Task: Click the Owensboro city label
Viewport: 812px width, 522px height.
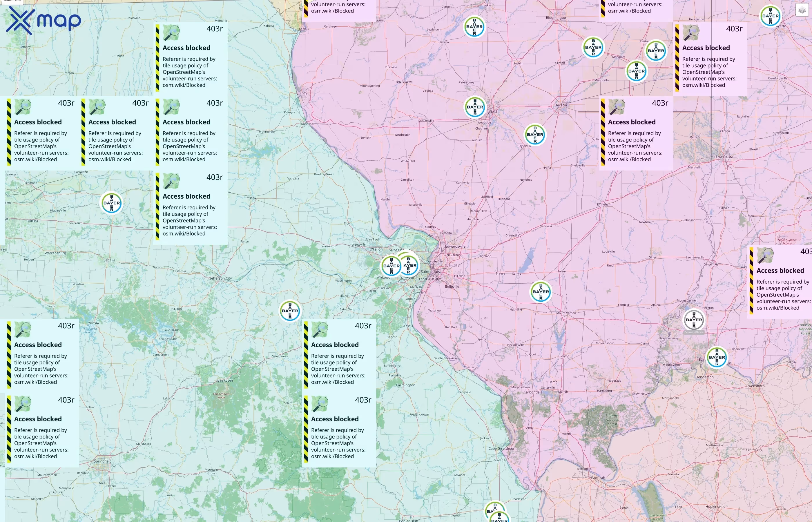Action: [755, 386]
